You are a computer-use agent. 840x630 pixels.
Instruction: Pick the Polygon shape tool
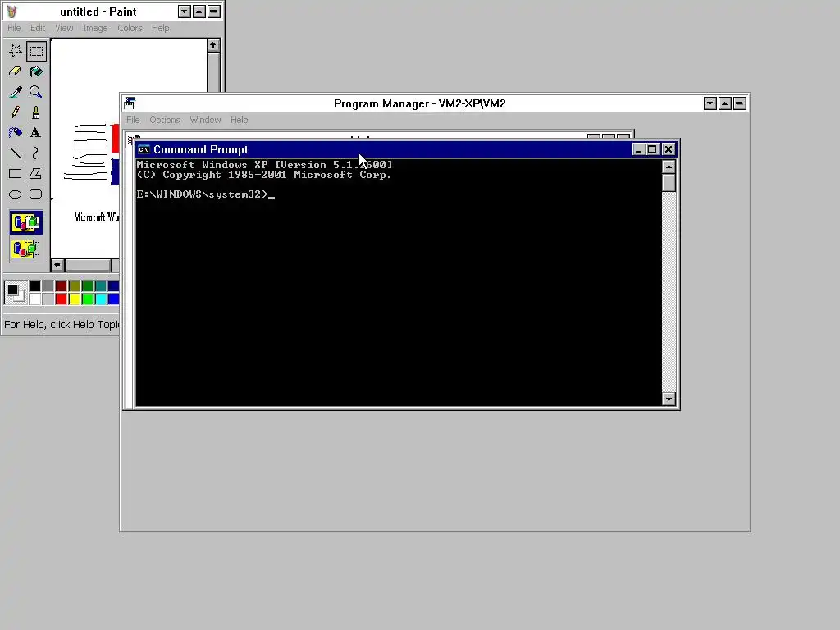36,174
